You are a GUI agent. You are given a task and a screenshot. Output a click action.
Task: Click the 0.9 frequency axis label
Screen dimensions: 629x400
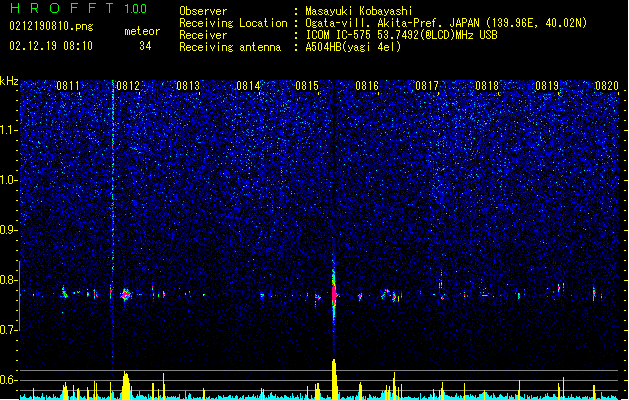point(9,230)
